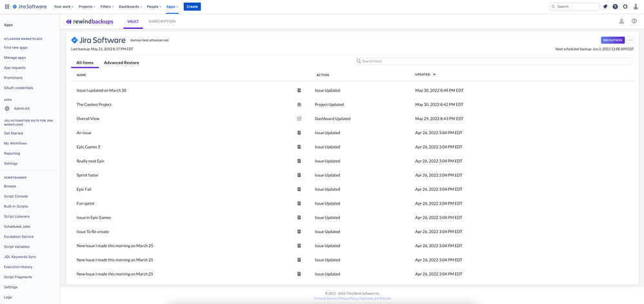Open the Jira app switcher grid icon

point(7,6)
